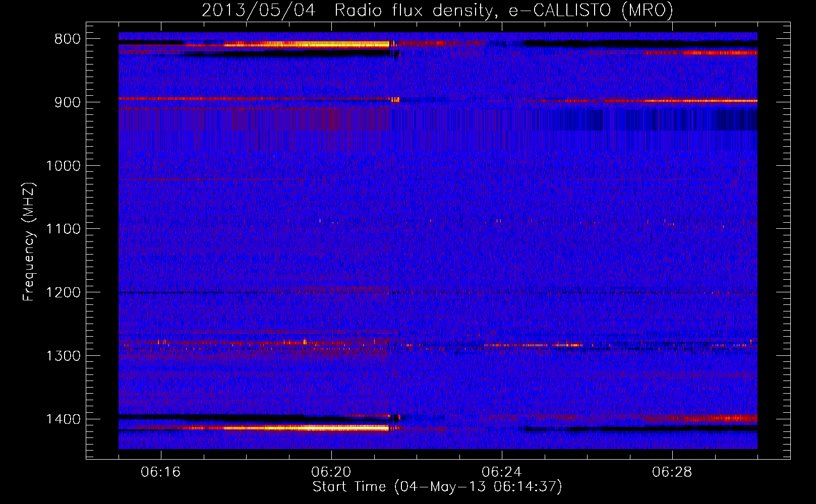816x504 pixels.
Task: Click the bright yellow emission band near 810 MHz
Action: pos(308,44)
